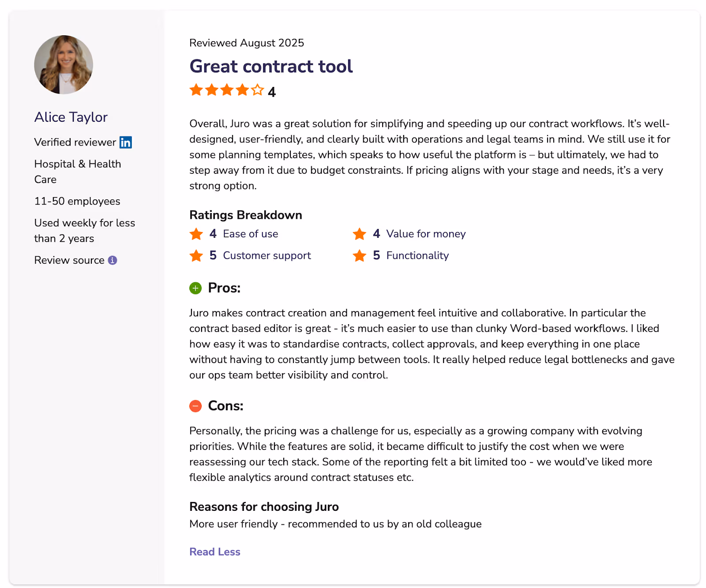Click the 11-50 employees company size label
The image size is (706, 588).
point(77,201)
